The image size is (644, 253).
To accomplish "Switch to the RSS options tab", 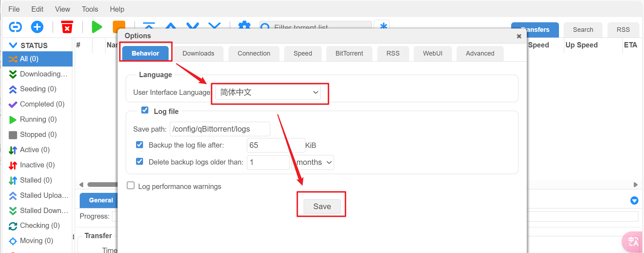I will pos(393,53).
